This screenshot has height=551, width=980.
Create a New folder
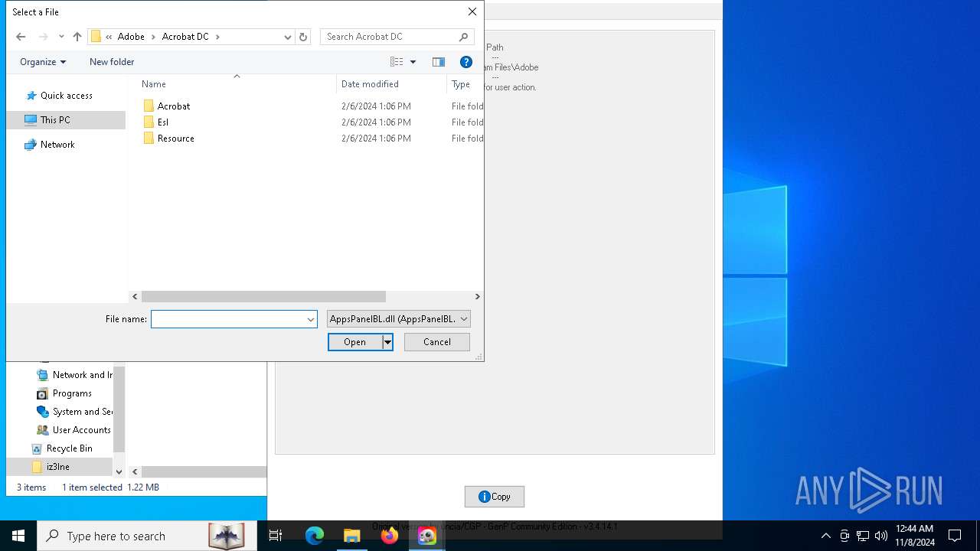(112, 62)
